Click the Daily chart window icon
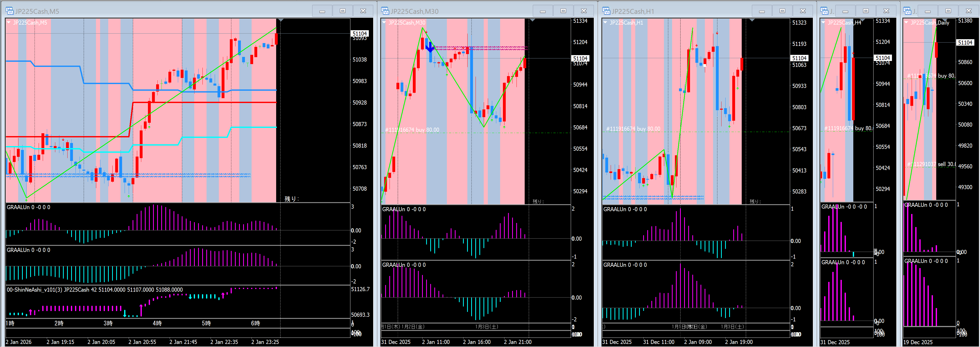This screenshot has width=980, height=347. [x=907, y=11]
